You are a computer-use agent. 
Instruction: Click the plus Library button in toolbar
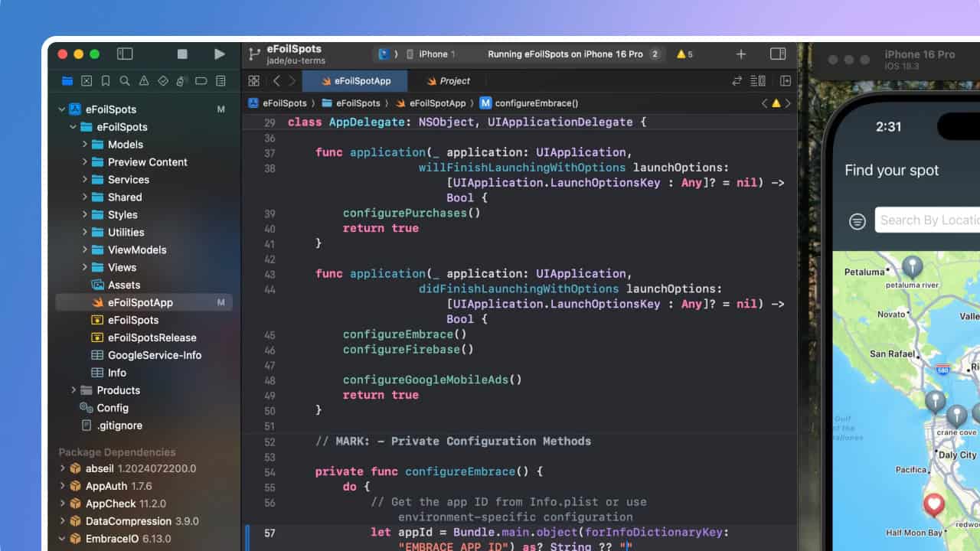tap(740, 54)
